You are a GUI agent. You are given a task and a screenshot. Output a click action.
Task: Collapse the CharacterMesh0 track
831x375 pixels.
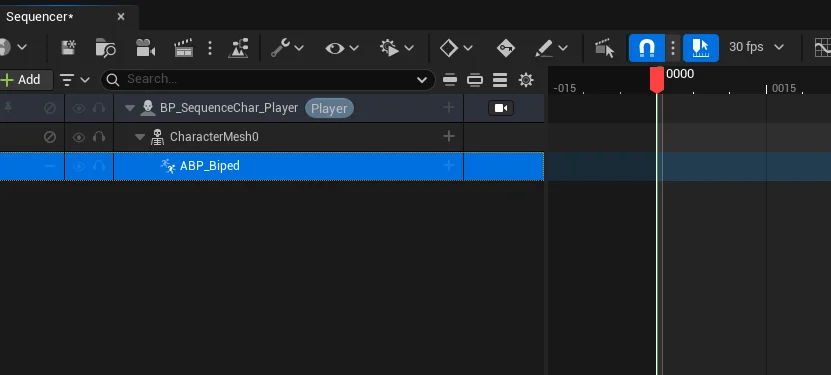pyautogui.click(x=140, y=137)
